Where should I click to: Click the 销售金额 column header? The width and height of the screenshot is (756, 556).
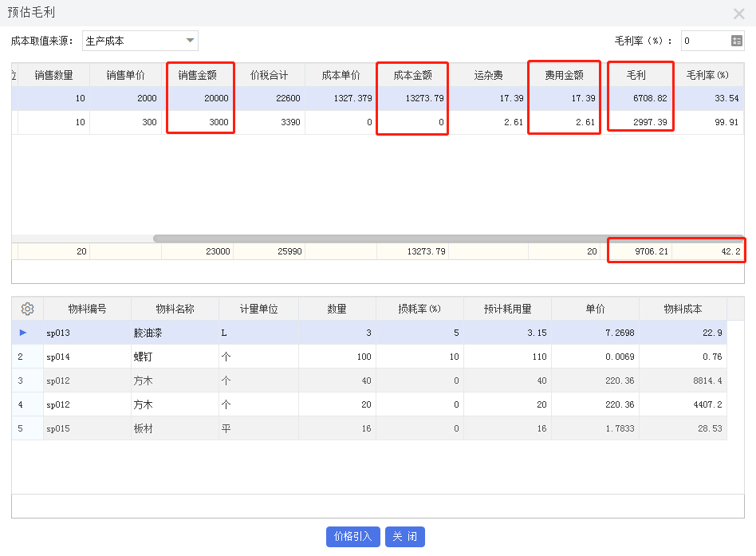(197, 74)
